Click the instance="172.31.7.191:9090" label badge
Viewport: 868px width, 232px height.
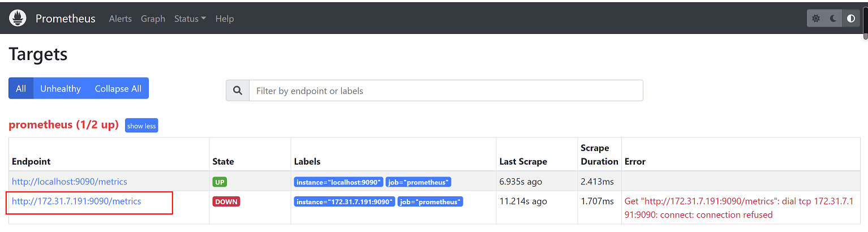pos(344,201)
